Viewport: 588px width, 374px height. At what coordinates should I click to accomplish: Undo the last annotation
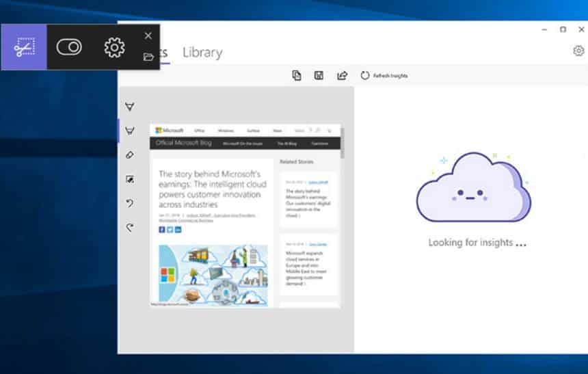click(130, 203)
